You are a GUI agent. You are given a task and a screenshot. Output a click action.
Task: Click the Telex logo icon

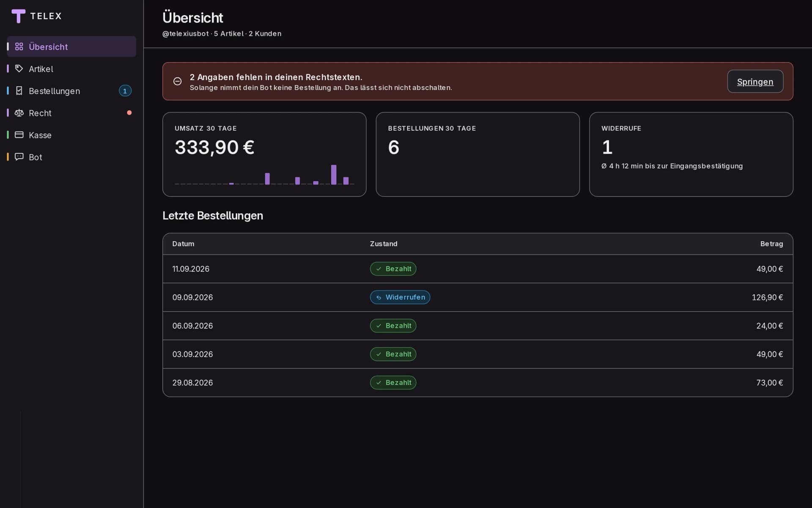18,16
